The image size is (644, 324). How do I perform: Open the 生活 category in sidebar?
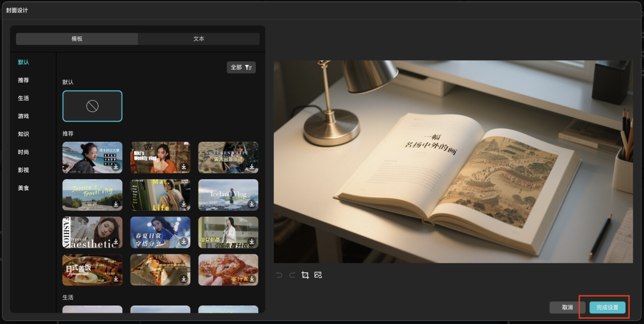pos(23,98)
